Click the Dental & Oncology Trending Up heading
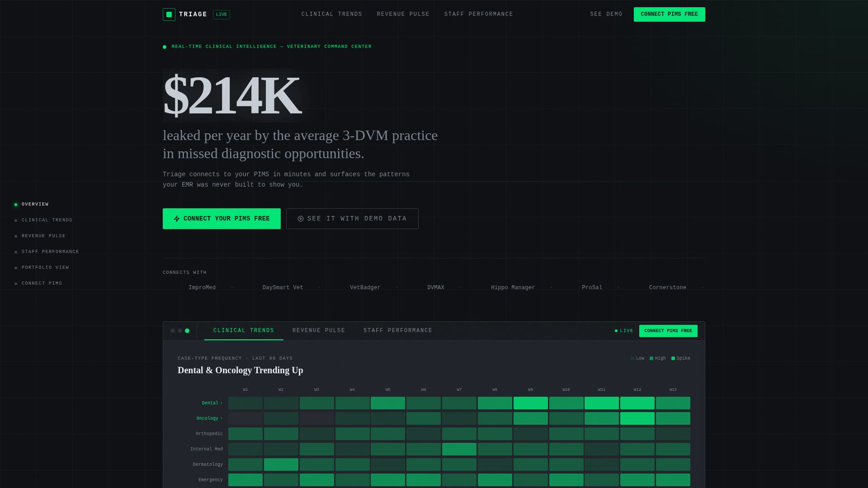868x488 pixels. pyautogui.click(x=241, y=370)
